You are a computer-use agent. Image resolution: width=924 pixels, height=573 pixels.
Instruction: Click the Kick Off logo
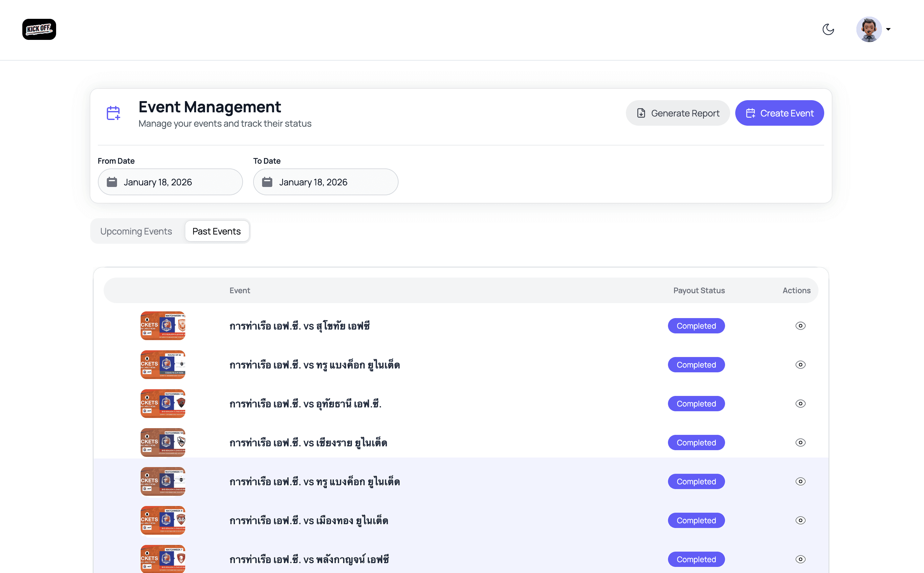click(x=39, y=29)
